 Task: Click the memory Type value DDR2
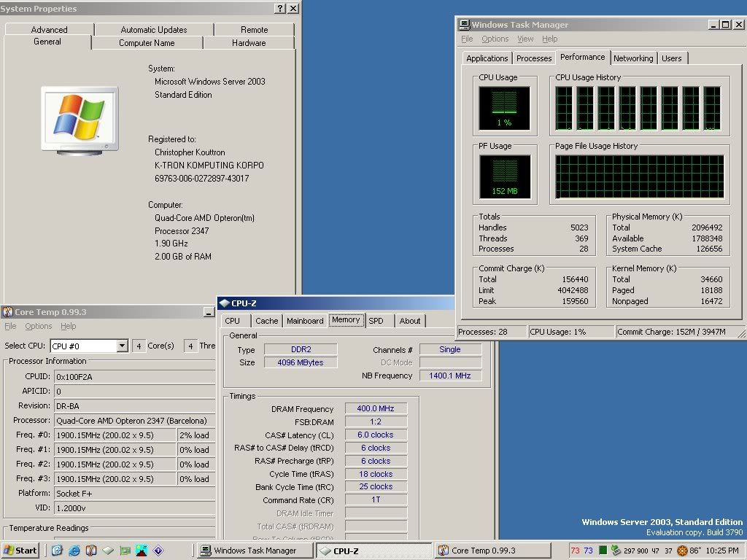coord(301,349)
